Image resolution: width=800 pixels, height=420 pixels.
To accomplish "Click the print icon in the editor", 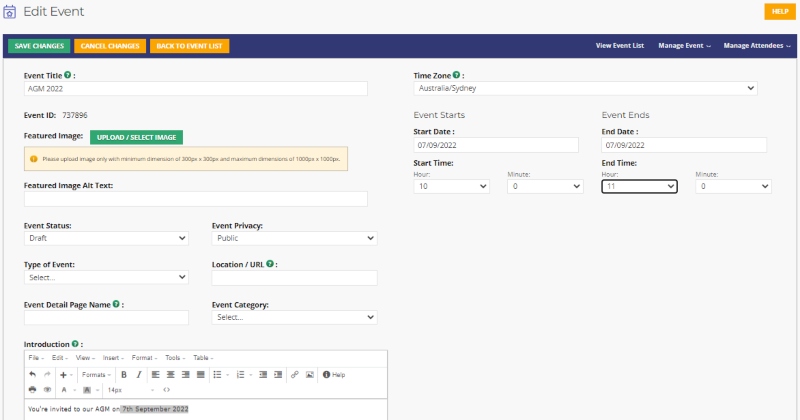I will [33, 390].
